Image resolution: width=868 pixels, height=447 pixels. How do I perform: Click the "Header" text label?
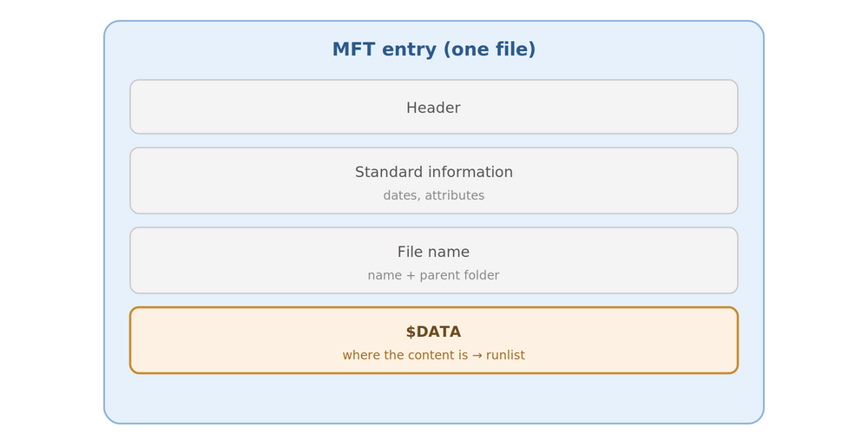tap(433, 108)
